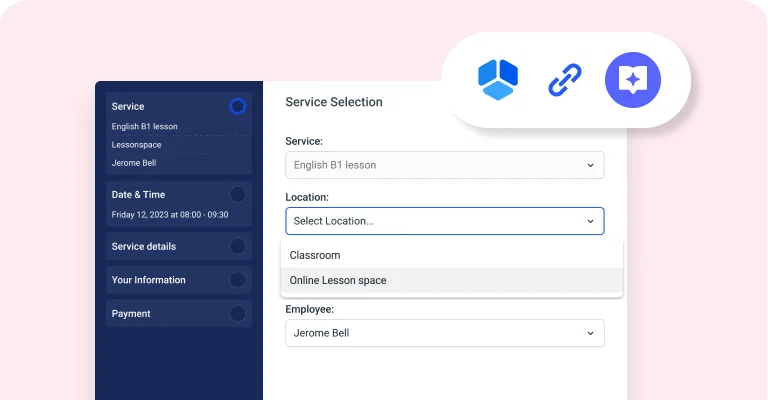This screenshot has width=768, height=400.
Task: Choose Online Lesson space option
Action: [452, 281]
